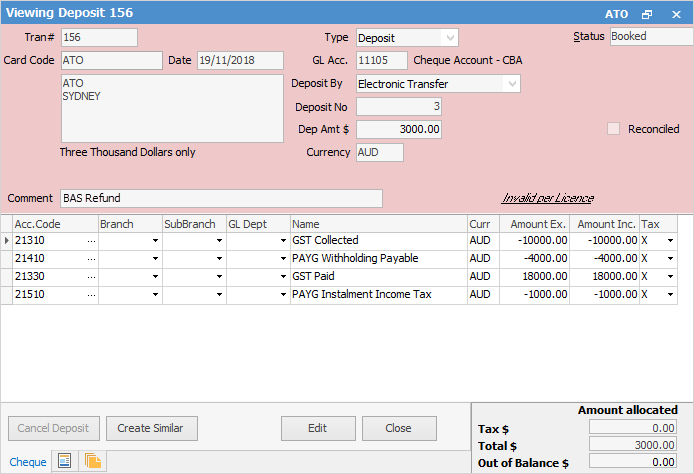Expand the Type dropdown showing Deposit
The height and width of the screenshot is (474, 694).
click(x=449, y=38)
